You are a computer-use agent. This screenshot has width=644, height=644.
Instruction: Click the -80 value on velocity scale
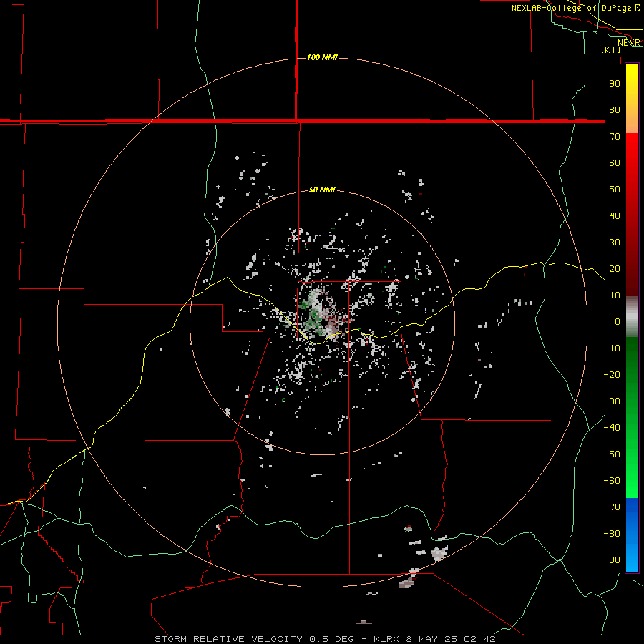(612, 534)
